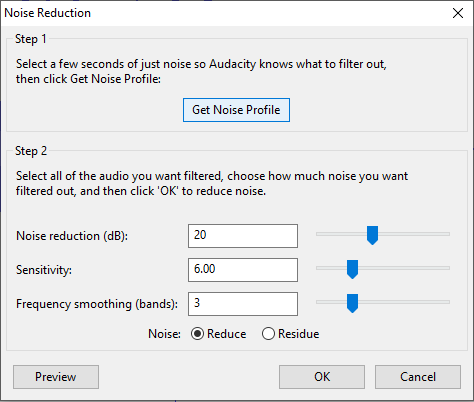474x402 pixels.
Task: Click Sensitivity slider track right of handle
Action: (x=404, y=268)
